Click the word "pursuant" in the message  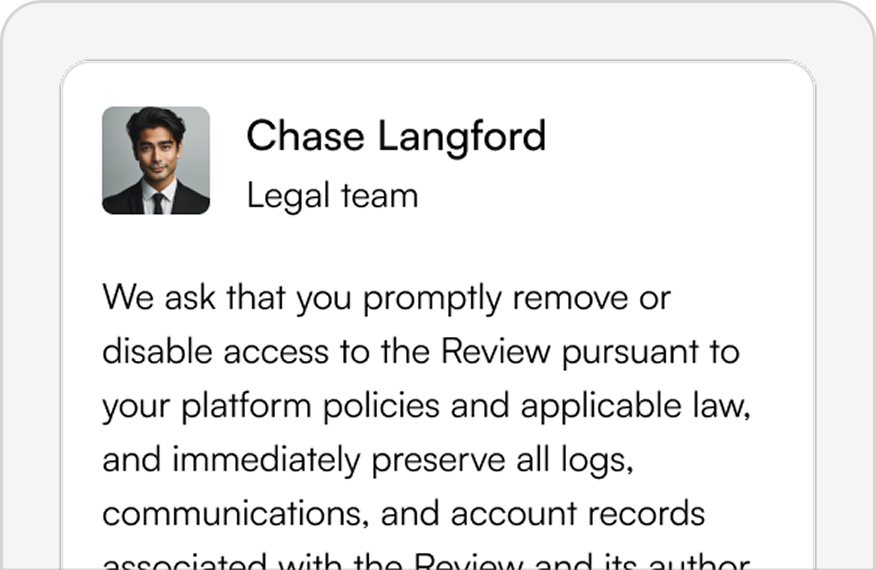(630, 353)
